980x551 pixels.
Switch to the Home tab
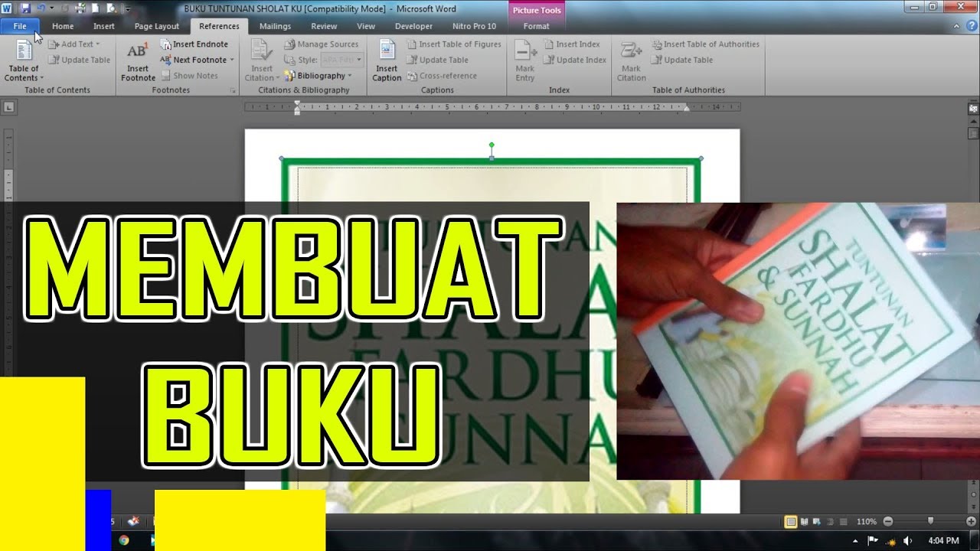[x=63, y=26]
